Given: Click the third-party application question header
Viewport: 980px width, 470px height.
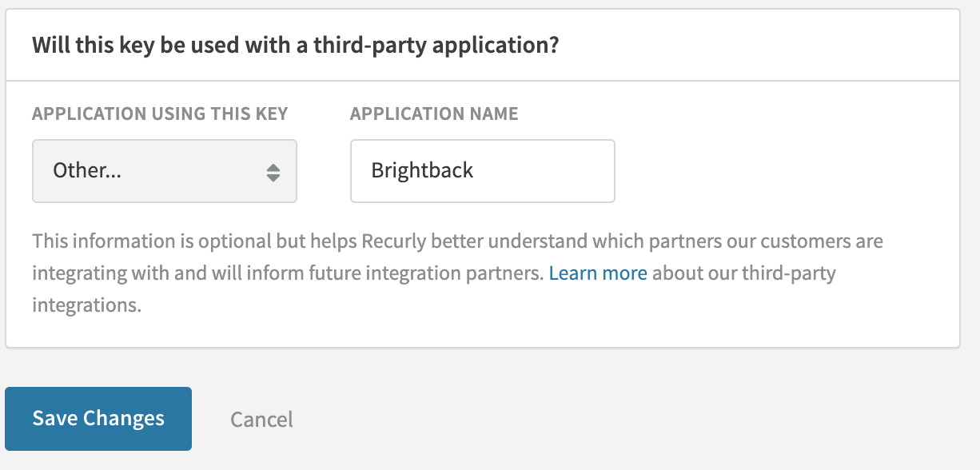Looking at the screenshot, I should [295, 45].
